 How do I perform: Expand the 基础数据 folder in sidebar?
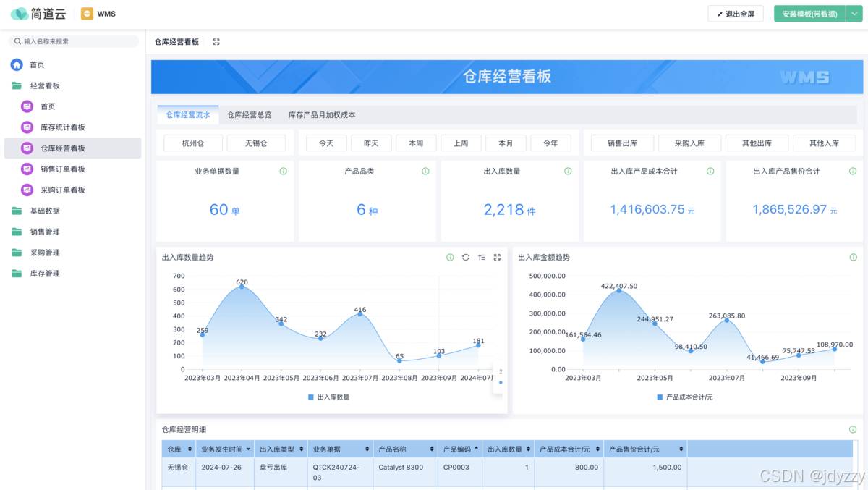[x=45, y=211]
